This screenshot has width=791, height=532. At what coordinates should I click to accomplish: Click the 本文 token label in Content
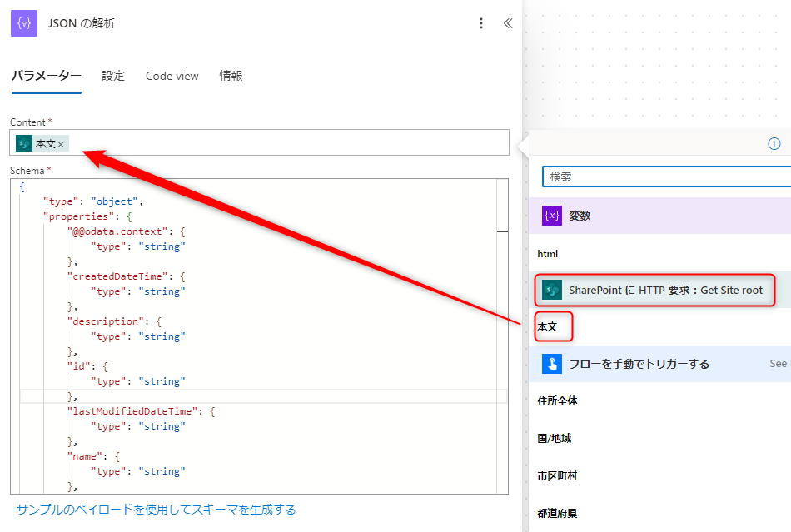(46, 144)
